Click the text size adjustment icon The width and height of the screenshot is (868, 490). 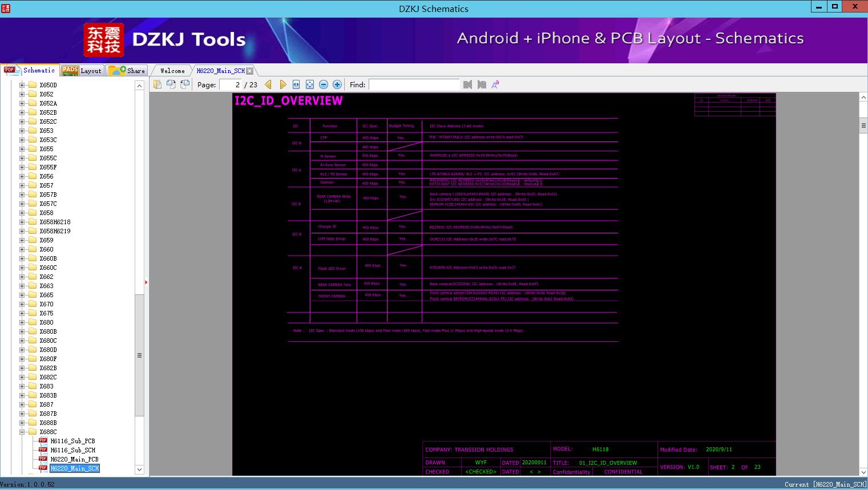494,84
